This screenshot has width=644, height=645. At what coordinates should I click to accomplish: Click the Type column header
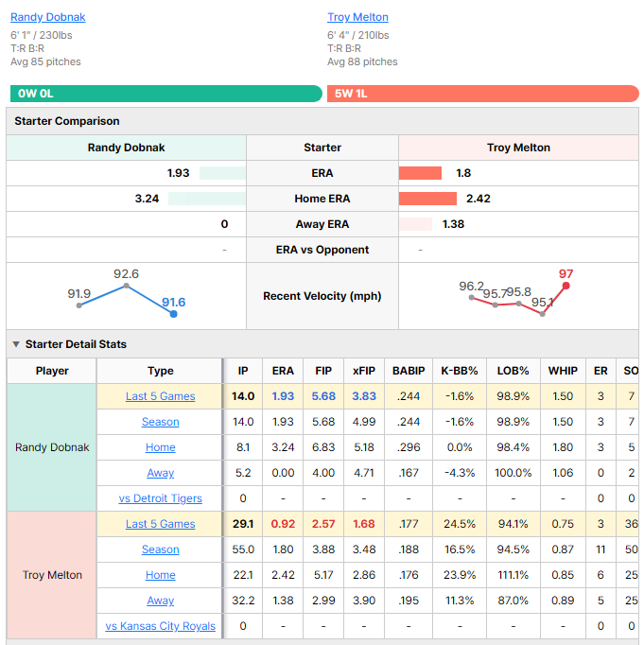(x=161, y=371)
